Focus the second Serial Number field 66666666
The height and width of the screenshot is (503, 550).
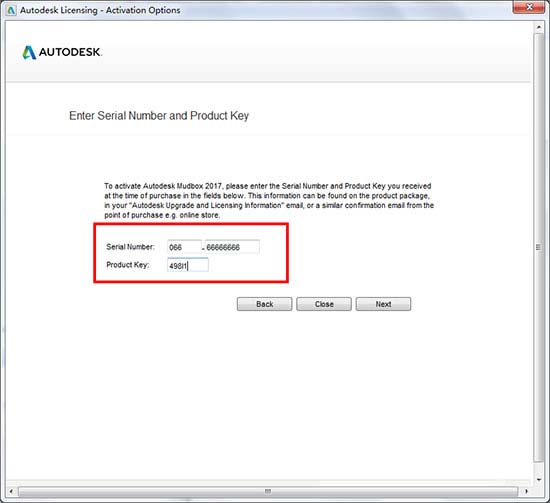coord(232,247)
